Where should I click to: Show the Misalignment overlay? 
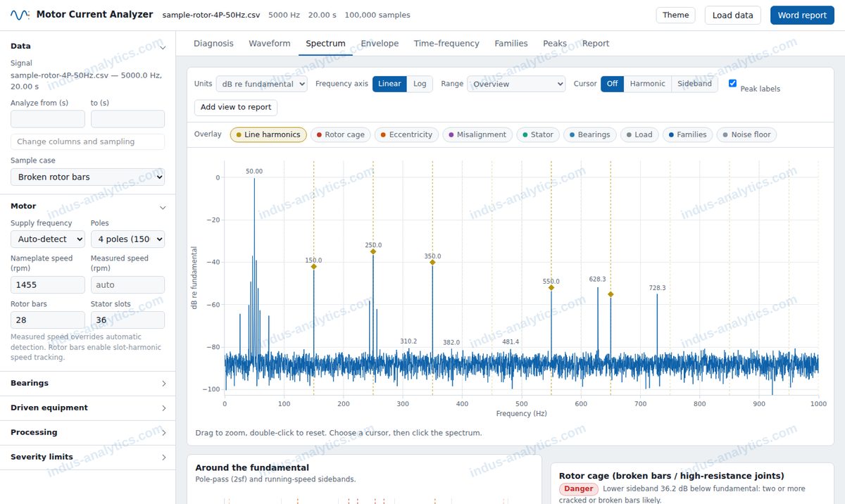point(477,134)
